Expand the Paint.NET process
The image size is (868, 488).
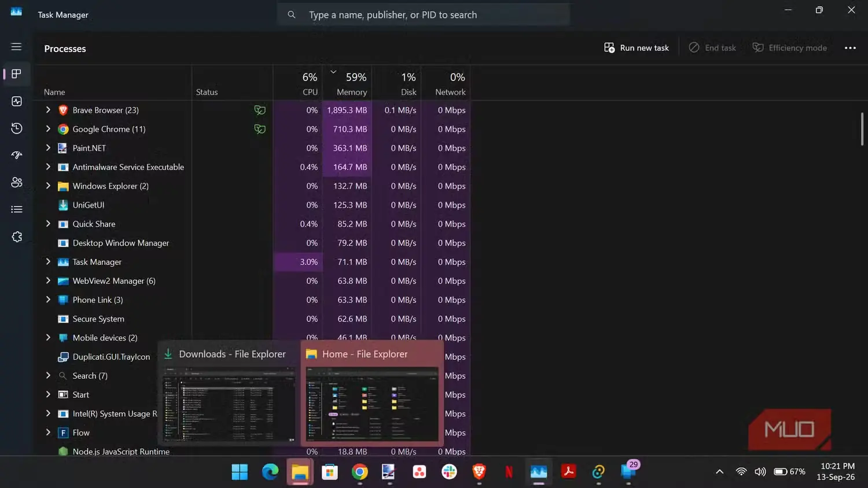coord(48,148)
